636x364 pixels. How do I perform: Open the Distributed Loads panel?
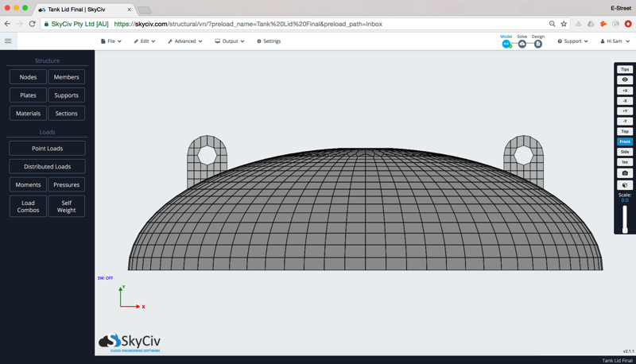click(x=47, y=167)
